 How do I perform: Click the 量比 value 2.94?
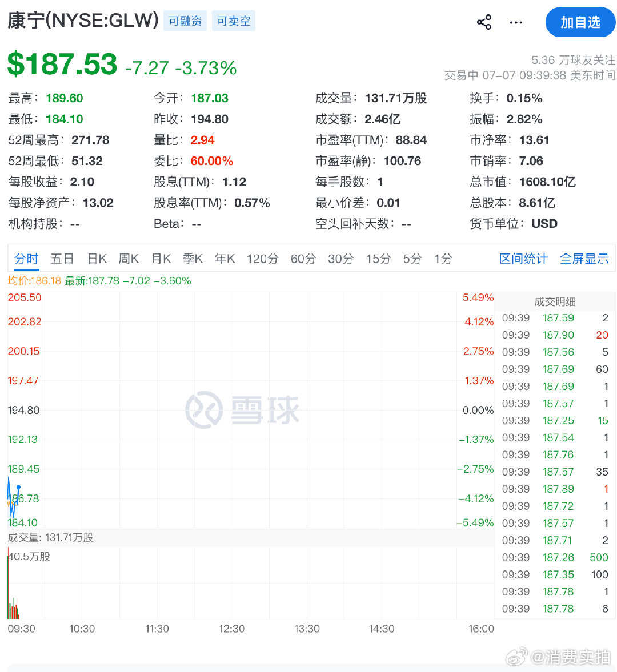coord(202,140)
